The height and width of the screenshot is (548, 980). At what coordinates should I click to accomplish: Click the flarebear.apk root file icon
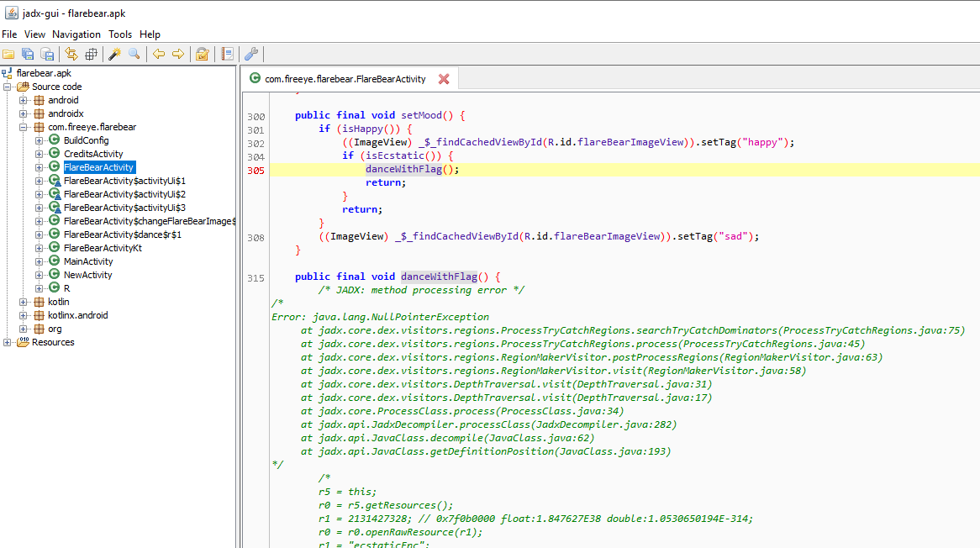[x=8, y=73]
